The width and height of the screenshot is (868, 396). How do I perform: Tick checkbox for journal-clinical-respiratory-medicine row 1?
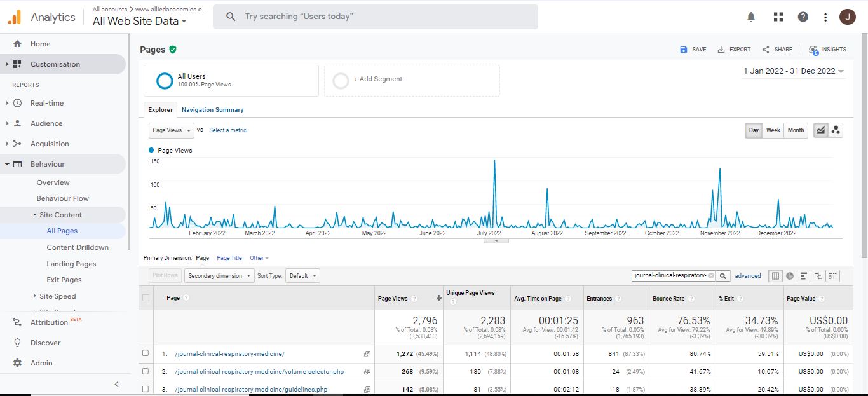click(x=146, y=353)
